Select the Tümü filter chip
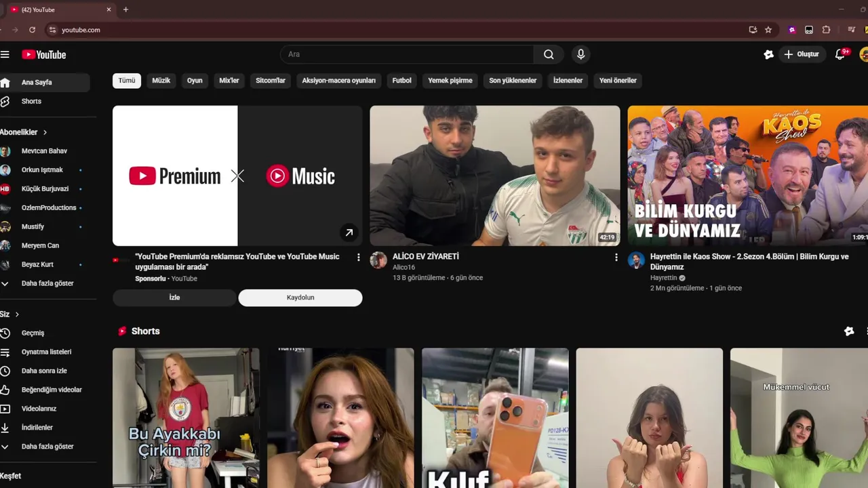The width and height of the screenshot is (868, 488). [x=127, y=81]
